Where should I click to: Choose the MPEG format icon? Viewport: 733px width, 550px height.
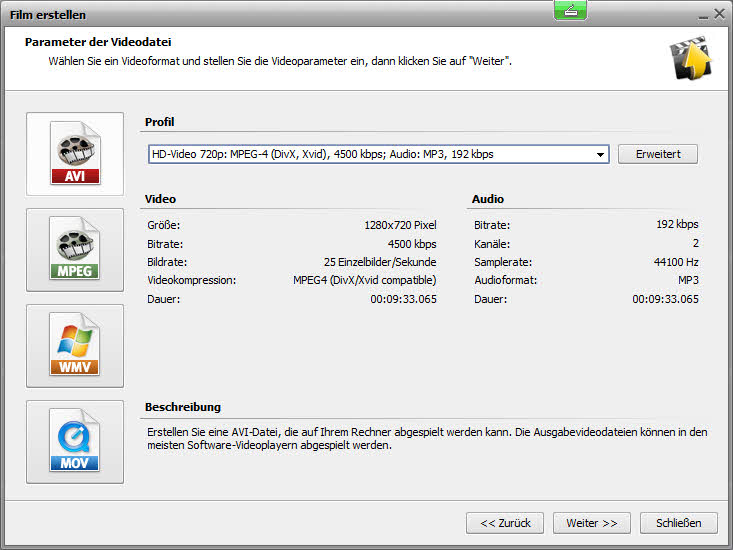(75, 250)
